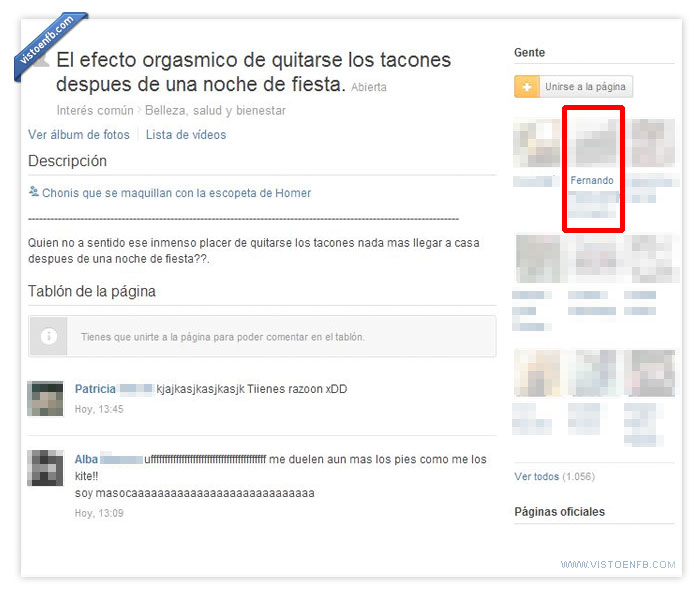The height and width of the screenshot is (600, 700).
Task: Go to "Lista de vídeos"
Action: click(186, 135)
